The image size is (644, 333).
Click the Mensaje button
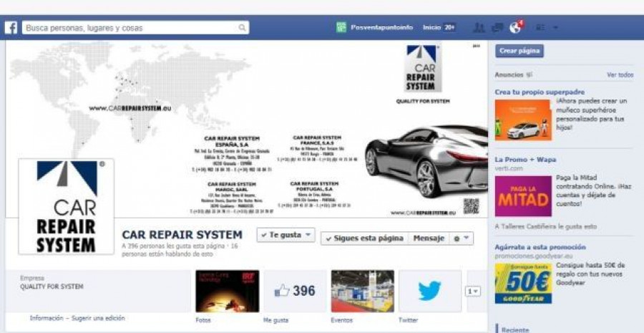(x=429, y=238)
